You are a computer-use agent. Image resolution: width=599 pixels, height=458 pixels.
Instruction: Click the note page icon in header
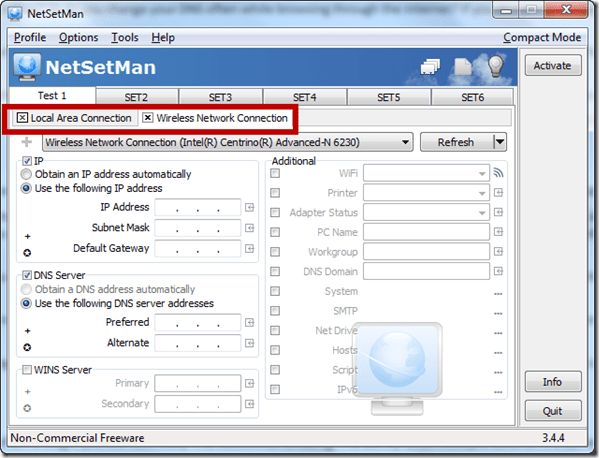(463, 67)
